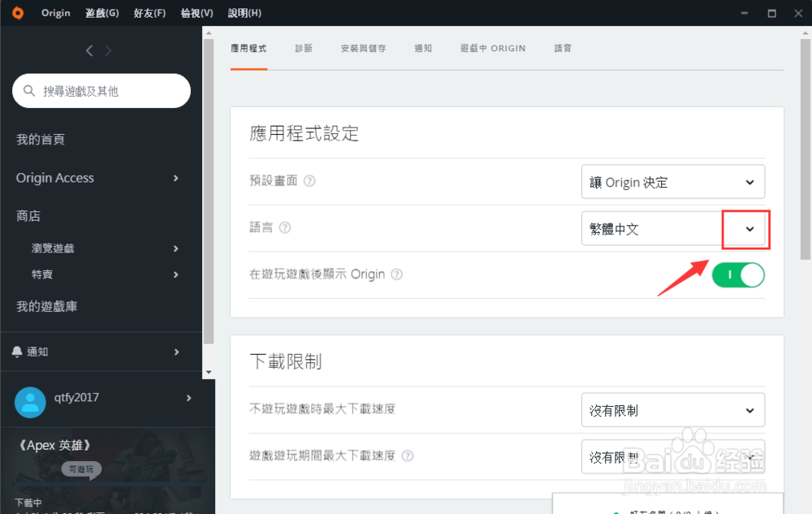Viewport: 812px width, 514px height.
Task: Switch to the 診斷 tab
Action: pos(304,48)
